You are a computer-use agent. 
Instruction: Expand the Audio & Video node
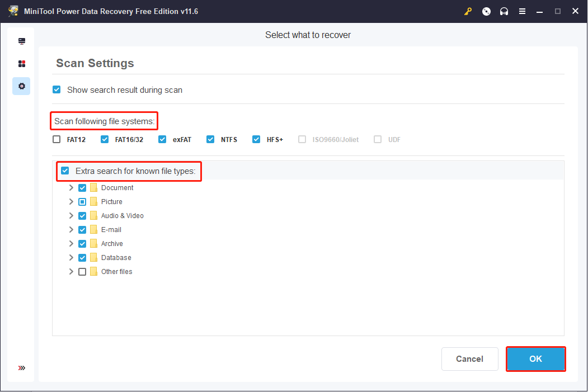[x=71, y=215]
